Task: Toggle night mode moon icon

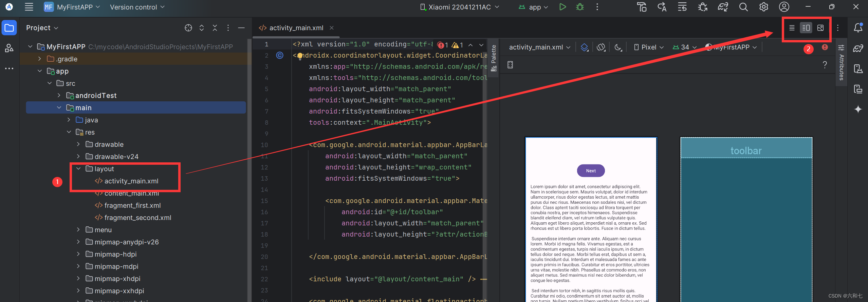Action: point(618,47)
